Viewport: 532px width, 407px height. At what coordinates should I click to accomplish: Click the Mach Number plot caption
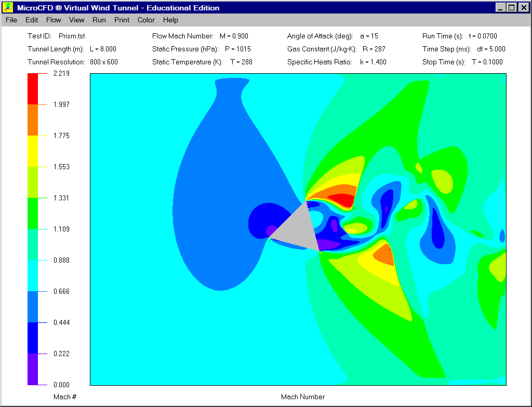point(303,397)
